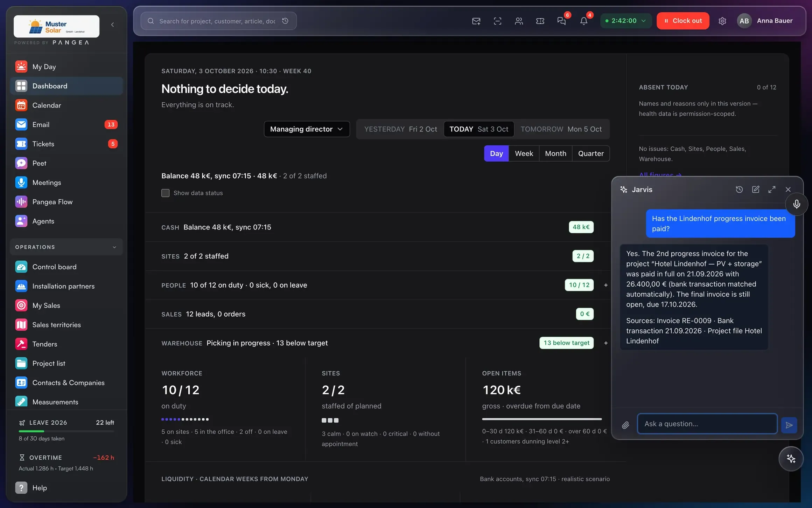Open chat messages icon with badge 6
The width and height of the screenshot is (812, 508).
561,21
